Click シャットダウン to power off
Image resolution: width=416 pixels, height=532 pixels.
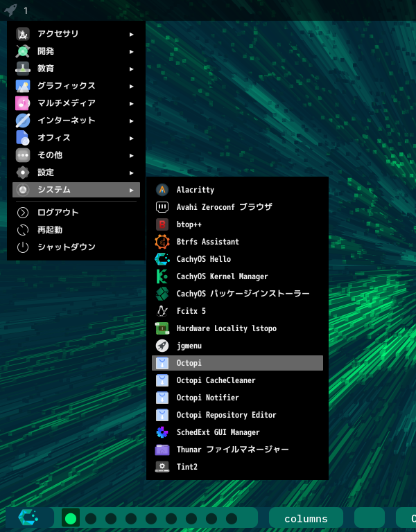66,247
